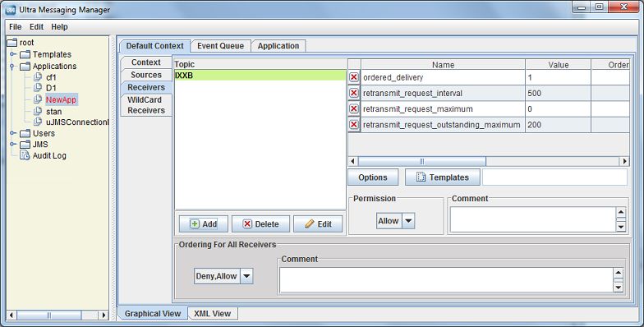Collapse the Applications tree node
Image resolution: width=644 pixels, height=327 pixels.
point(12,66)
